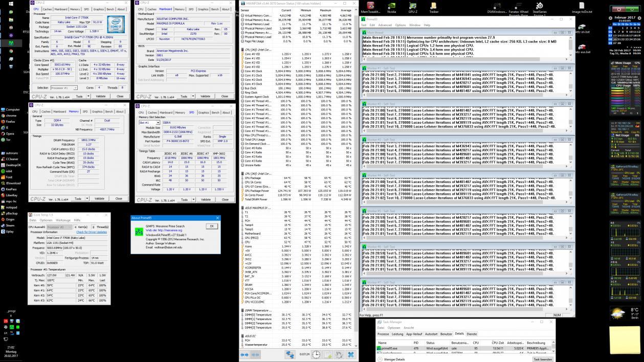
Task: Open CPU Auswahl dropdown in Core Temp
Action: [59, 227]
